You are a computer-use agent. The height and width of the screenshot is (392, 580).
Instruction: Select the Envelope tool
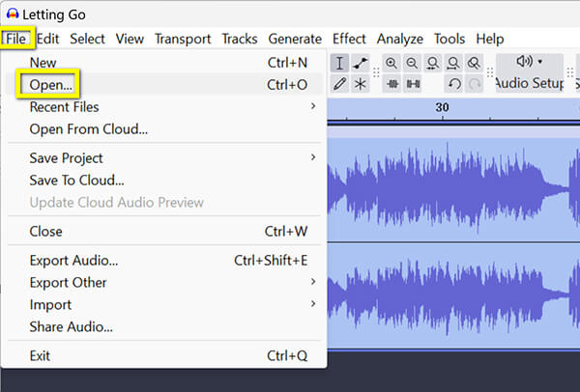click(360, 63)
